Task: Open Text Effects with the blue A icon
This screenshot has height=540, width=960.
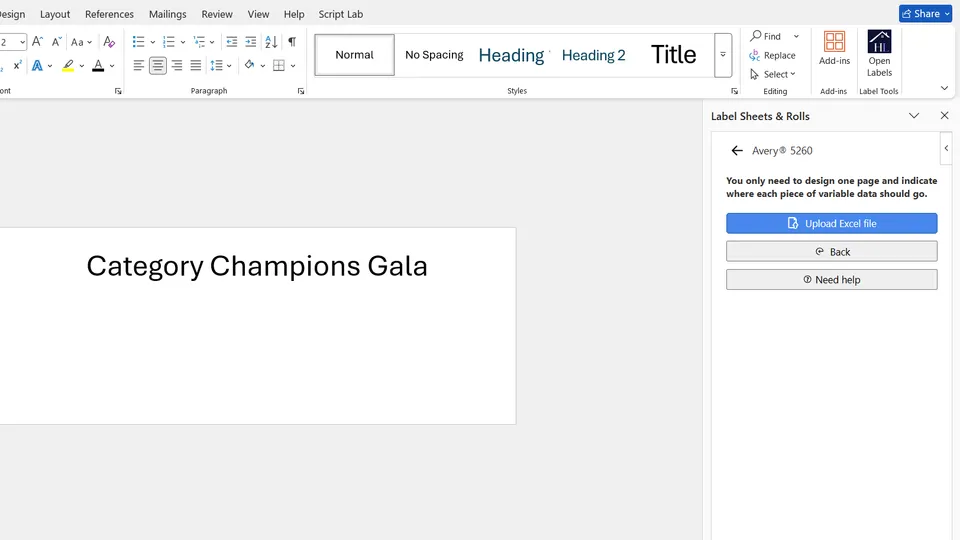Action: tap(37, 65)
